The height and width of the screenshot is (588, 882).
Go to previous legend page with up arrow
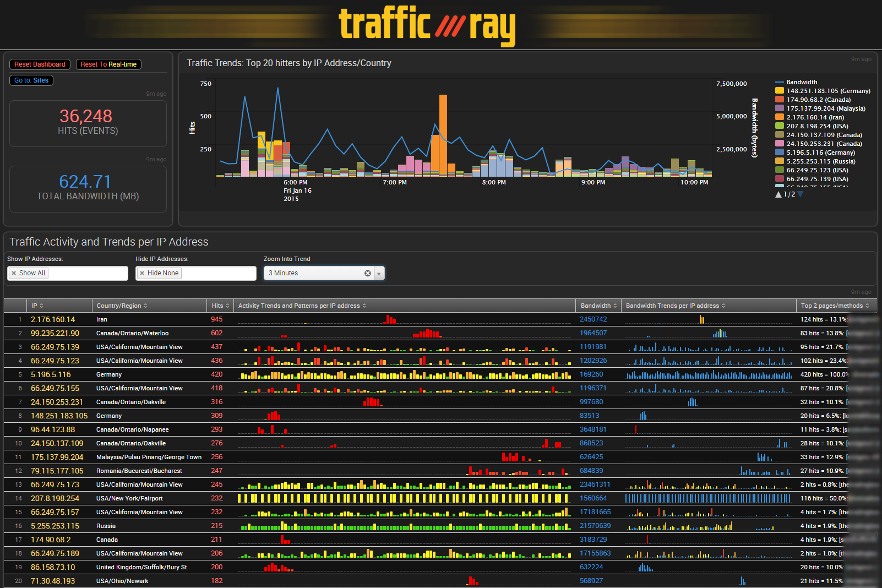point(778,194)
